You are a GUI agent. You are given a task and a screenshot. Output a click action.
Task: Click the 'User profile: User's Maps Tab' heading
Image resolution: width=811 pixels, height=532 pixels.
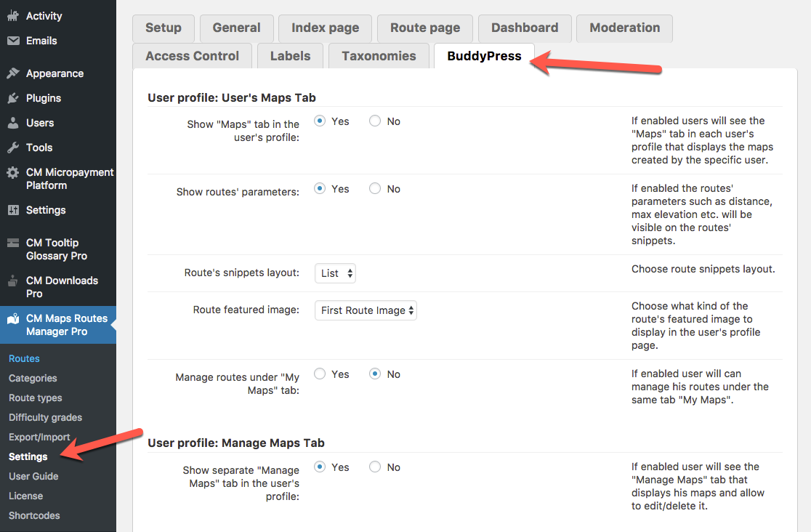click(x=232, y=98)
